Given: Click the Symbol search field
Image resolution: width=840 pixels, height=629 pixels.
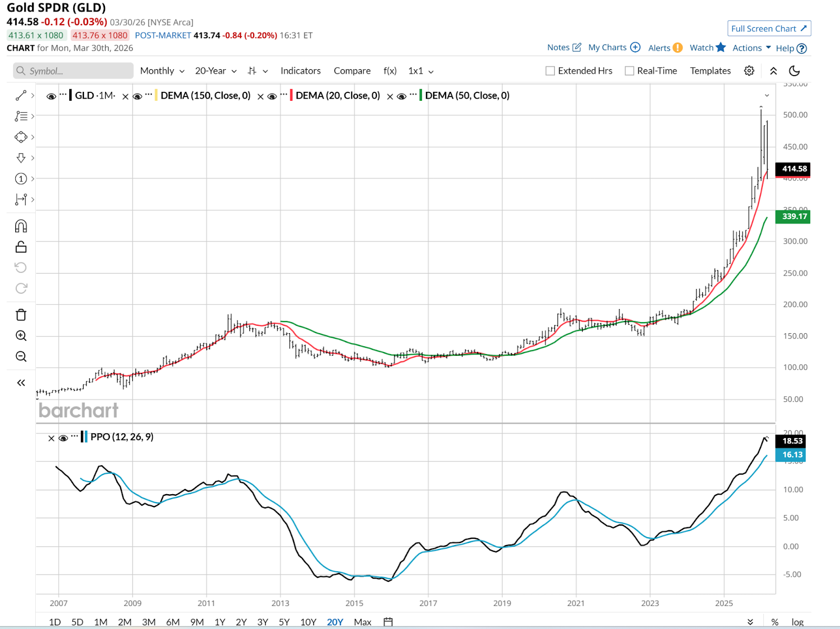Looking at the screenshot, I should pos(73,71).
